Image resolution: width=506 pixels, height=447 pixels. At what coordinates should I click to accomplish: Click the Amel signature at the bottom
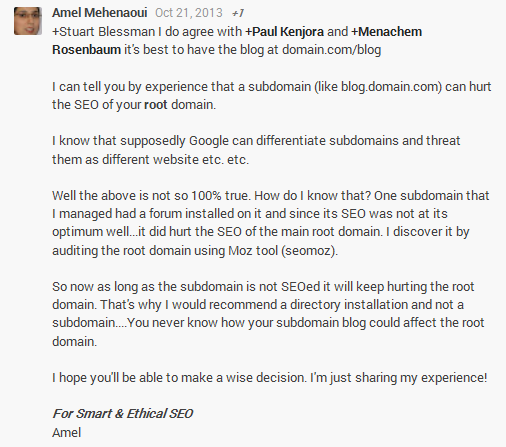67,432
